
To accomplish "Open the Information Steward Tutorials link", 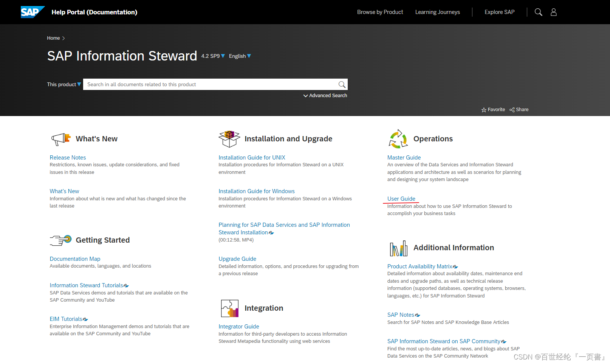I will pos(86,285).
